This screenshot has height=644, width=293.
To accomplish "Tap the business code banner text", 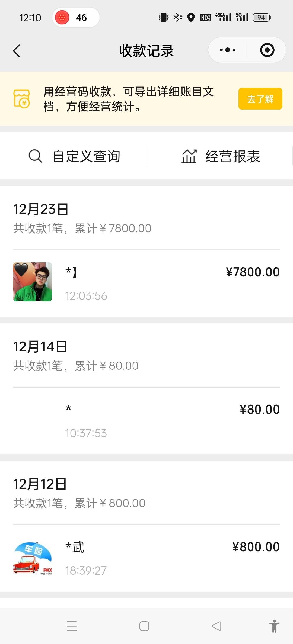I will (129, 99).
